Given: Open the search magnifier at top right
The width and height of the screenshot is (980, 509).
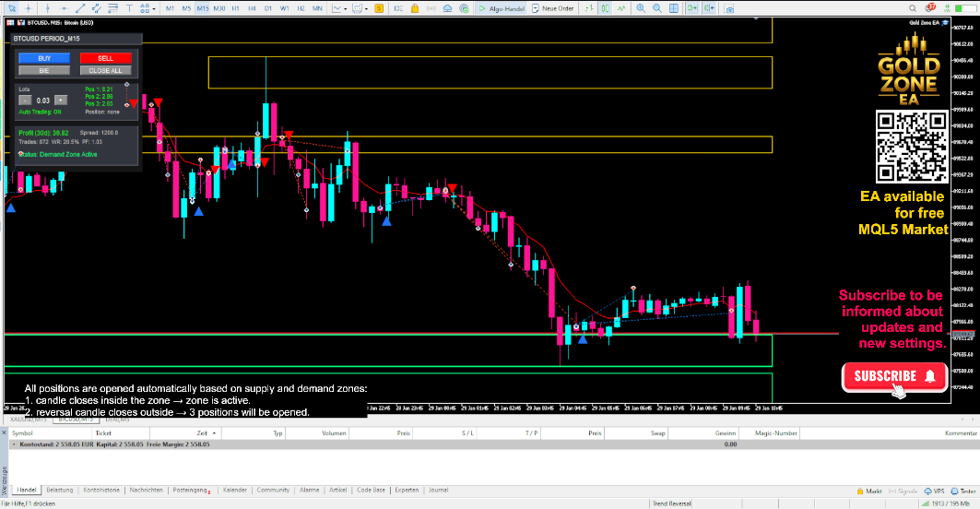Looking at the screenshot, I should (x=913, y=8).
